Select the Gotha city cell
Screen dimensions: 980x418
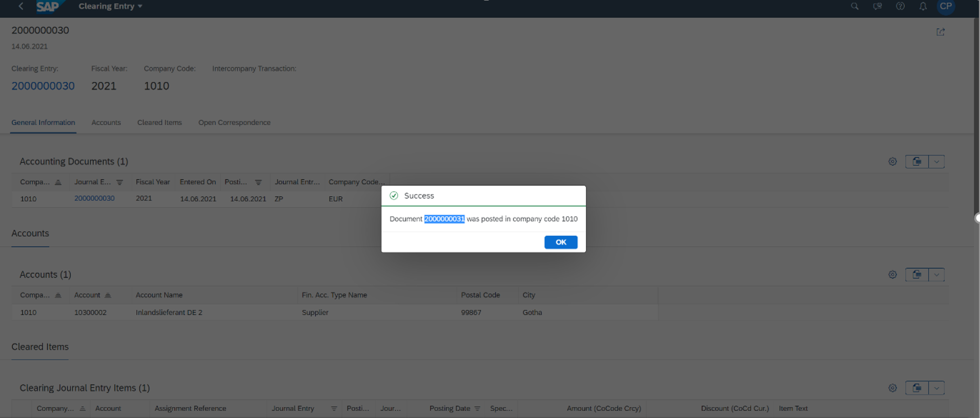pyautogui.click(x=532, y=312)
